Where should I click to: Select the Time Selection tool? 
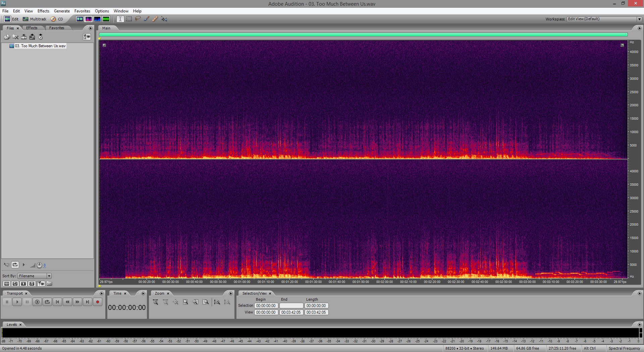[120, 19]
